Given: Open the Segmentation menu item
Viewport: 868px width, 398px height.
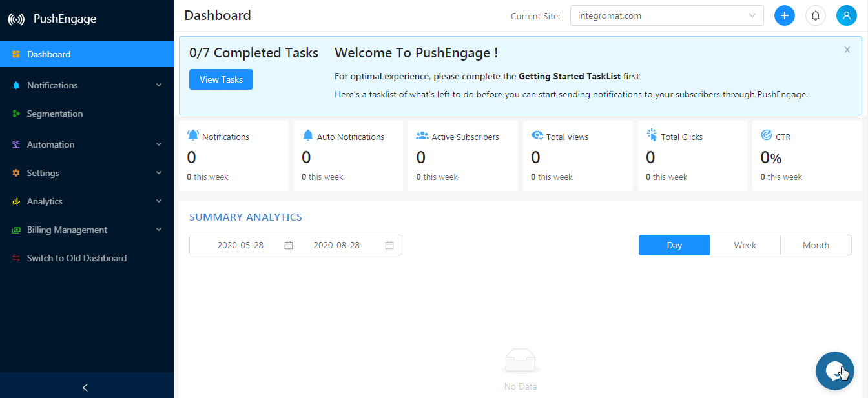Looking at the screenshot, I should coord(87,114).
